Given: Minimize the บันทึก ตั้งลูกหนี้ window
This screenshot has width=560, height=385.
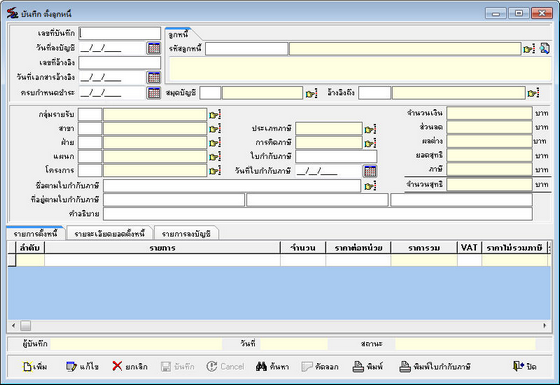Looking at the screenshot, I should pos(496,14).
